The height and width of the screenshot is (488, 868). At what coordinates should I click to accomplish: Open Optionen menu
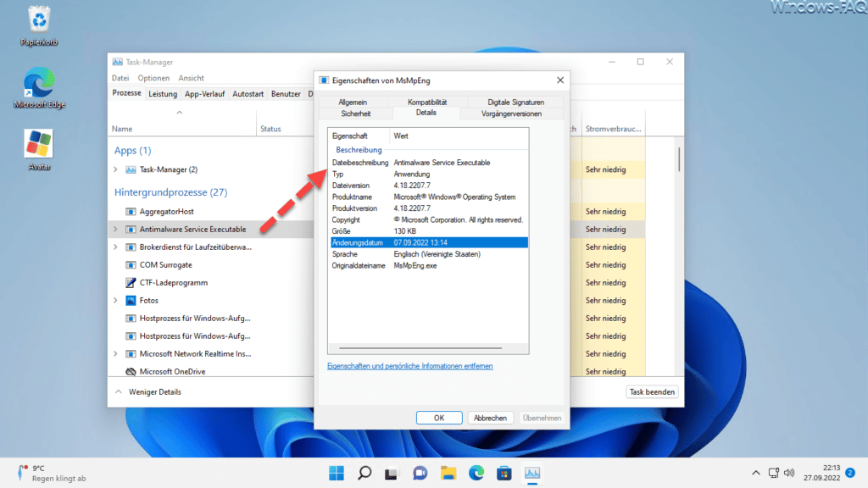point(153,78)
